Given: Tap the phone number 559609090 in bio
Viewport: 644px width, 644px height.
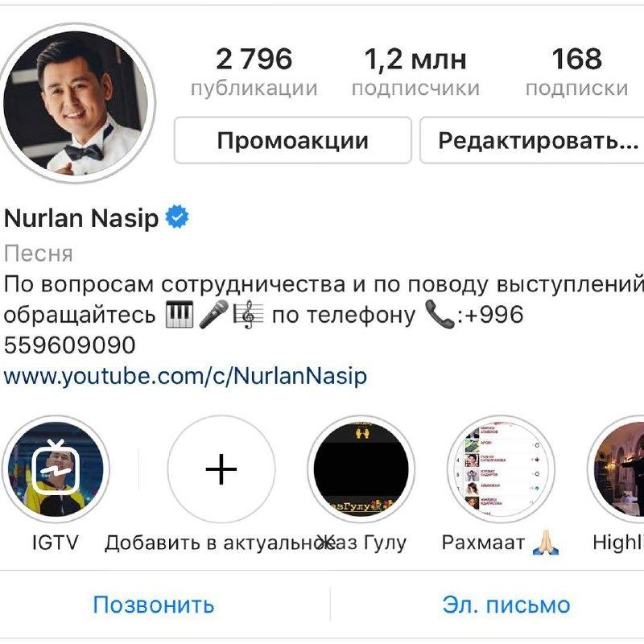Looking at the screenshot, I should pos(69,345).
